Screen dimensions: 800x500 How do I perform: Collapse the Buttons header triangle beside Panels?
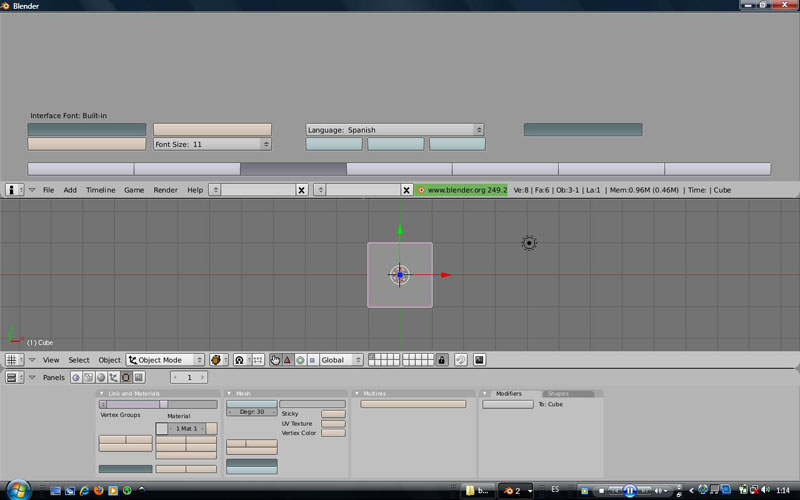pyautogui.click(x=32, y=378)
